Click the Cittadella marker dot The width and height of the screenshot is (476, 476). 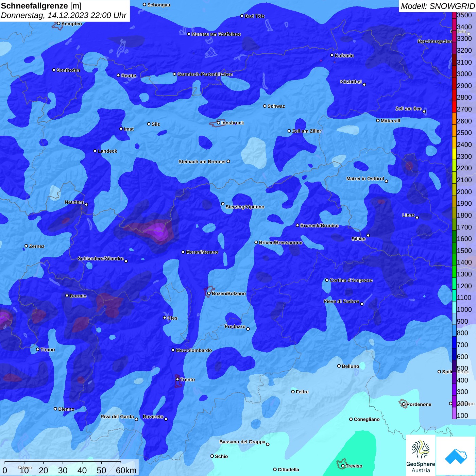click(x=275, y=469)
